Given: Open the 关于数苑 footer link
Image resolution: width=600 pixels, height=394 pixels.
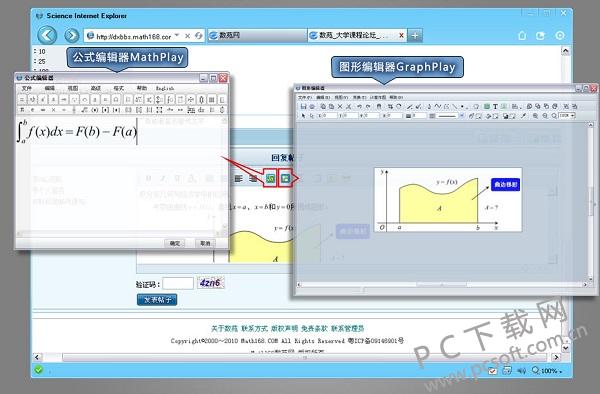Looking at the screenshot, I should click(x=225, y=328).
